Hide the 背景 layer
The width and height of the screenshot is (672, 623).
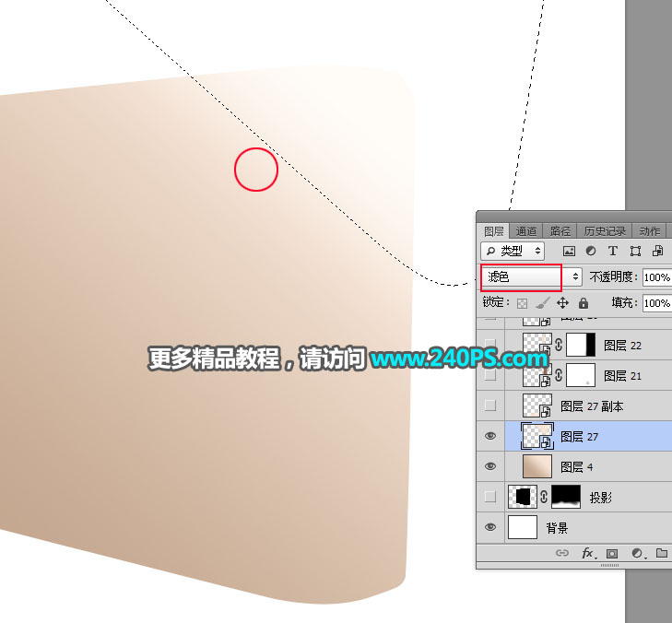tap(490, 527)
